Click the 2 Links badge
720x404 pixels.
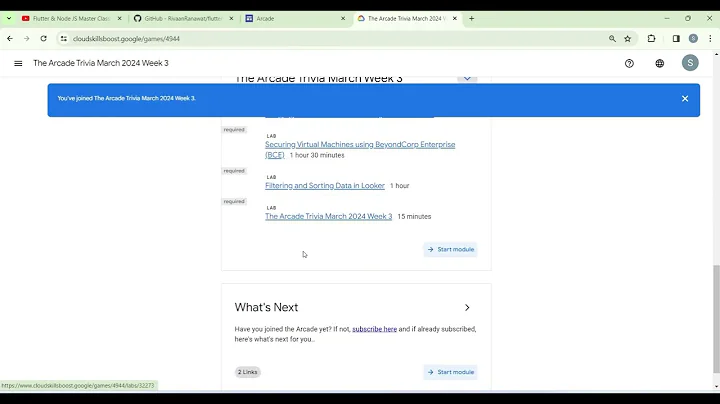[x=248, y=372]
